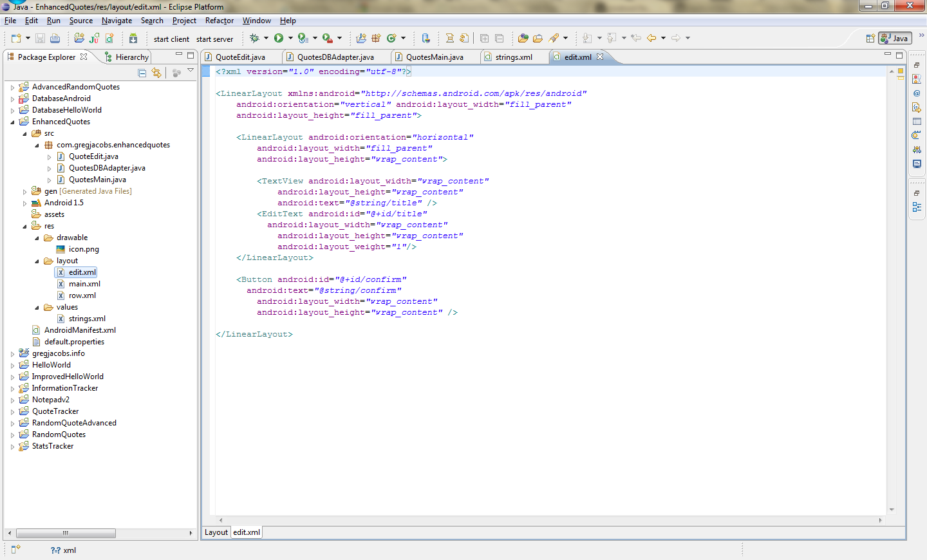The image size is (927, 560).
Task: Click Package Explorer horizontal scrollbar thumb
Action: 66,533
